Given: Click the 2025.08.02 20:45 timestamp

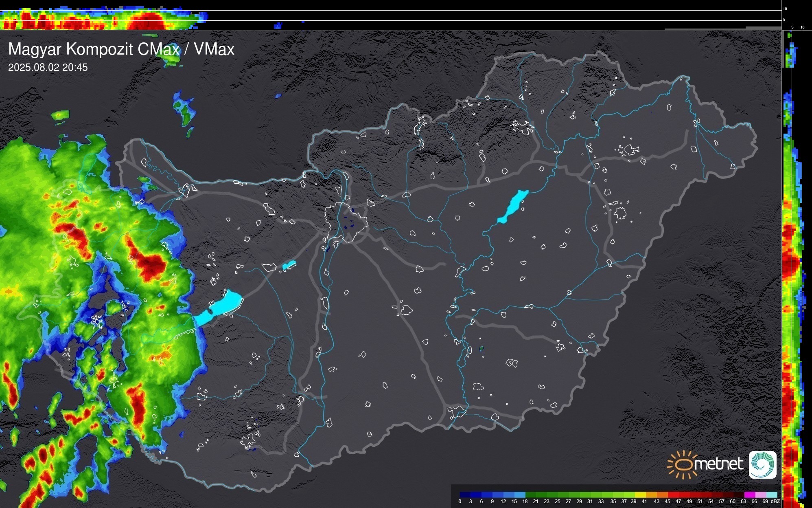Looking at the screenshot, I should pos(48,67).
